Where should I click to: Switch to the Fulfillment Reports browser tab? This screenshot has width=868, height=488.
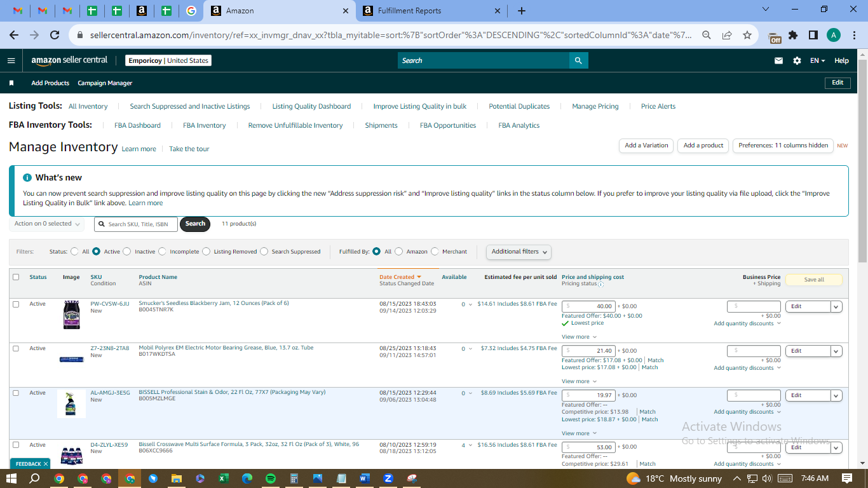431,11
